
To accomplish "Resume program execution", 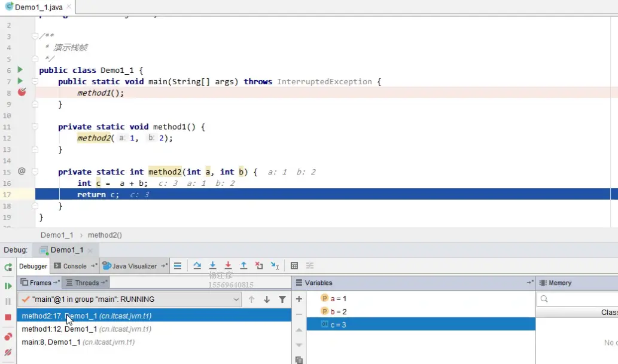I will point(8,286).
